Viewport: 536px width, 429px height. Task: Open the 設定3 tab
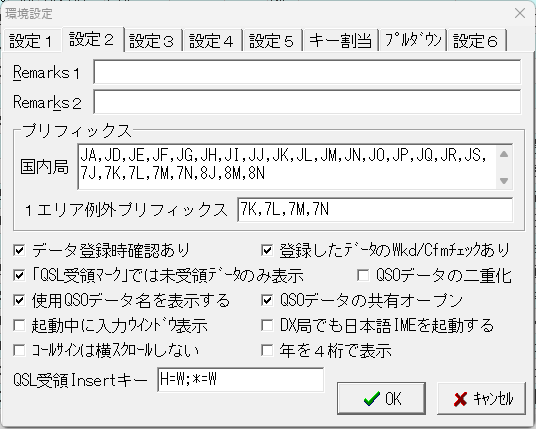click(152, 41)
